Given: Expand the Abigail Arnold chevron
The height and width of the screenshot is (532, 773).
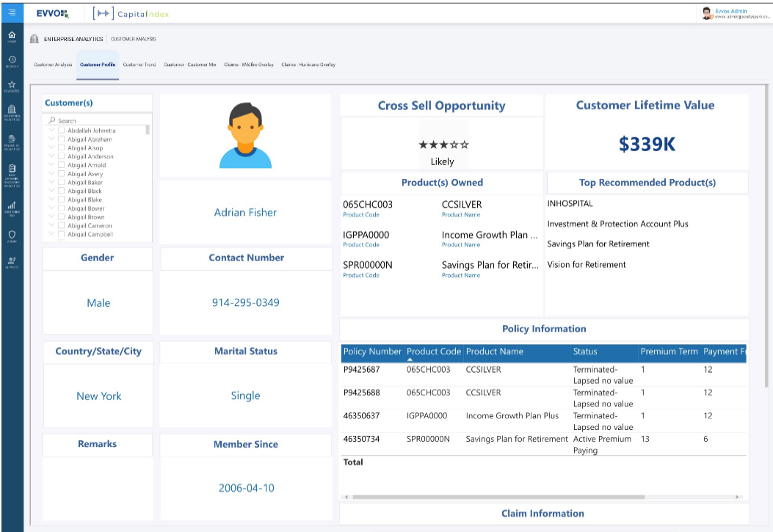Looking at the screenshot, I should [51, 165].
